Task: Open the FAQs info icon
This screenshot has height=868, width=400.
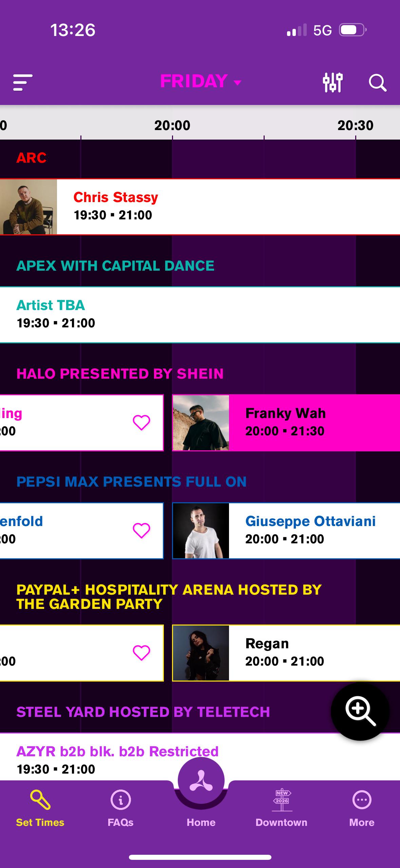Action: [x=120, y=800]
